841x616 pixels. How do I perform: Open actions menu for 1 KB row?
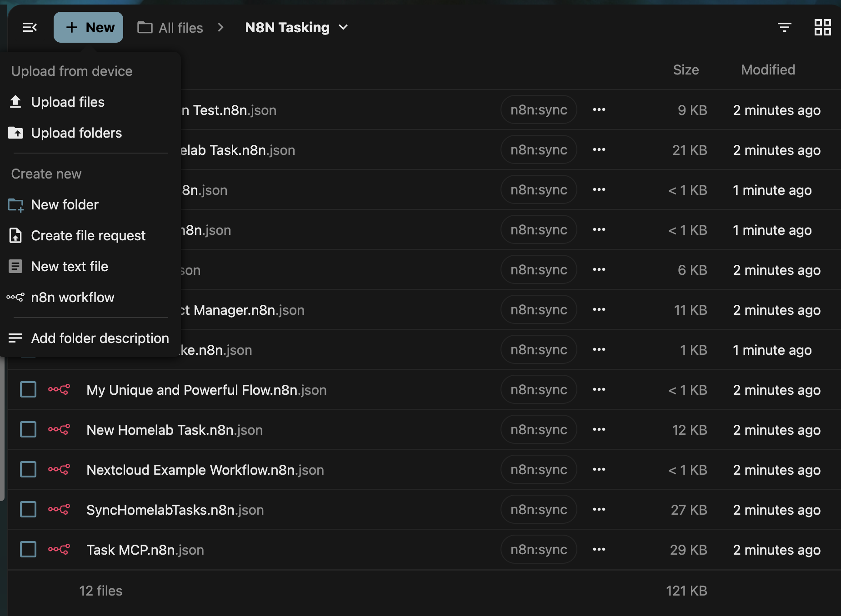(599, 349)
